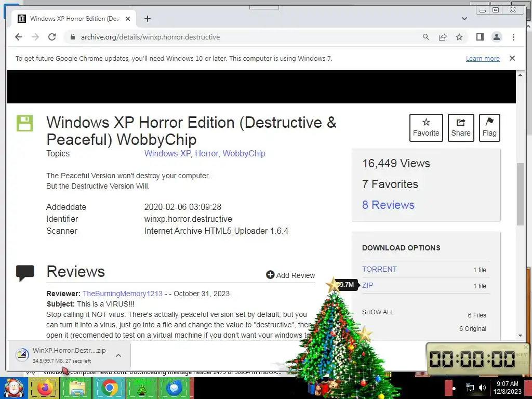Expand the download item options chevron

118,355
